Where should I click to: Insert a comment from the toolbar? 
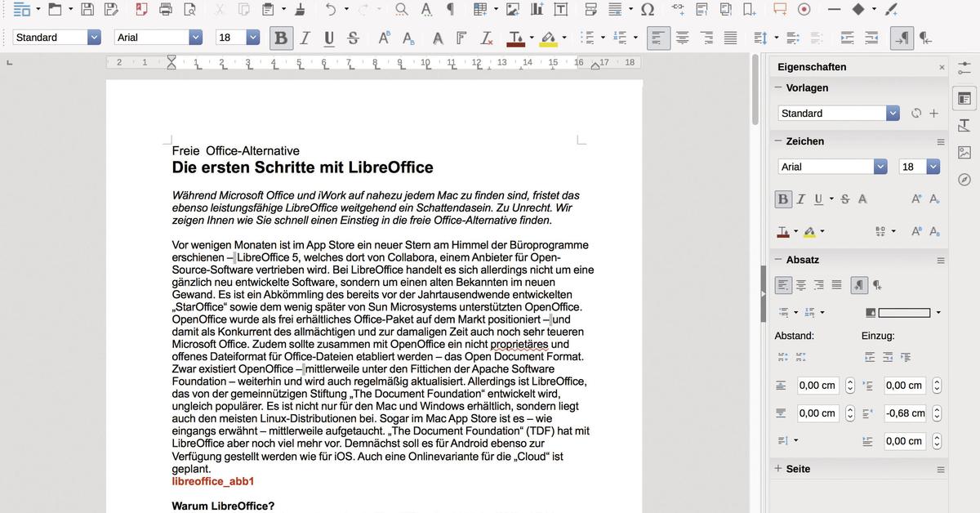(x=780, y=10)
